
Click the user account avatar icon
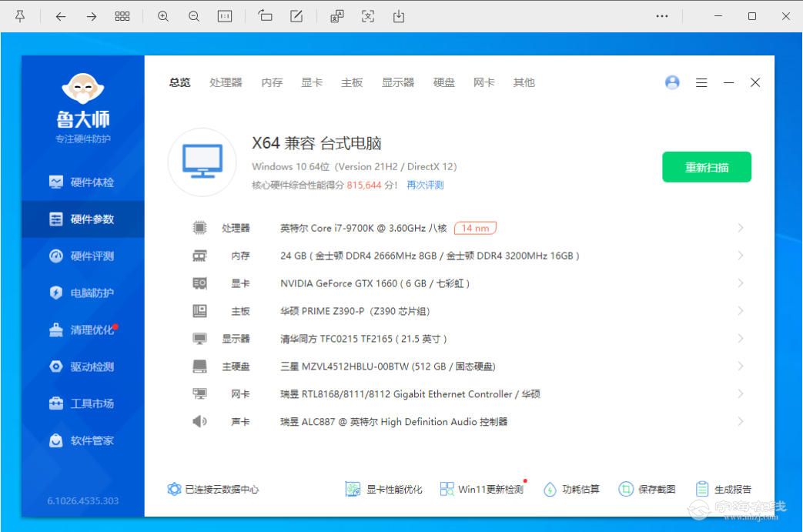coord(672,82)
